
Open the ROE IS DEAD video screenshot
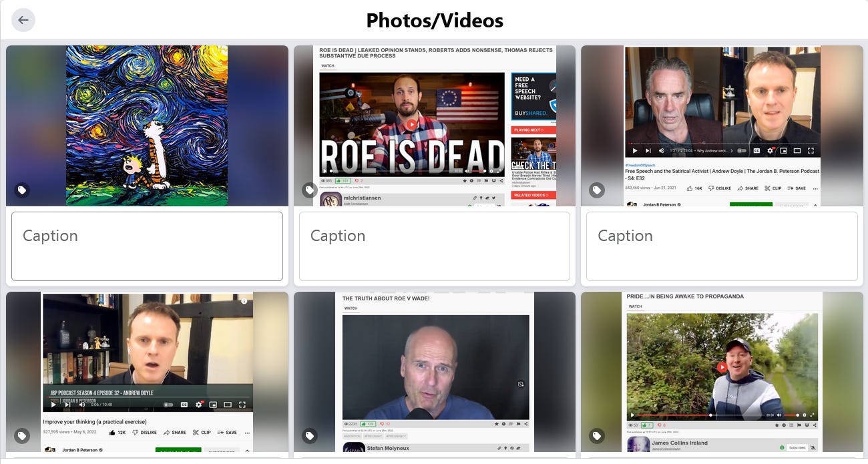435,126
